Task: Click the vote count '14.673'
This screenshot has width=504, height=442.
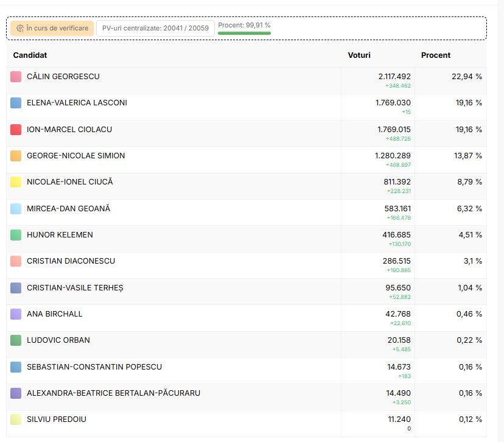Action: pos(399,367)
